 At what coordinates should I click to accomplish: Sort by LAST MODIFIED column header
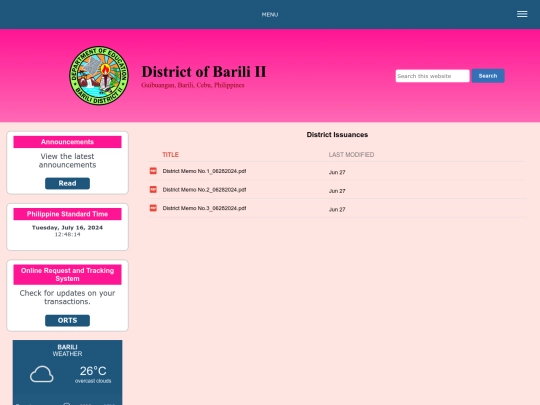[351, 155]
